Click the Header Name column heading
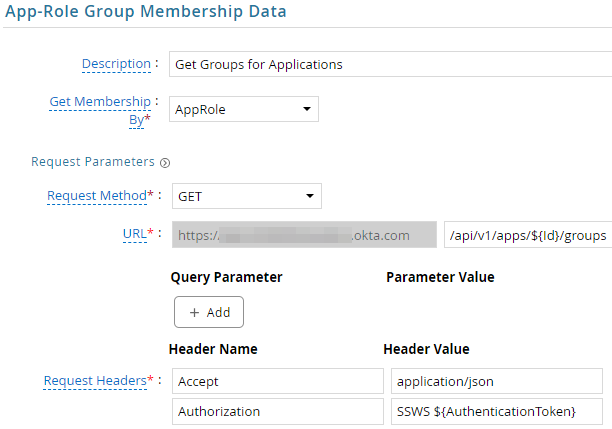The image size is (612, 429). 213,349
